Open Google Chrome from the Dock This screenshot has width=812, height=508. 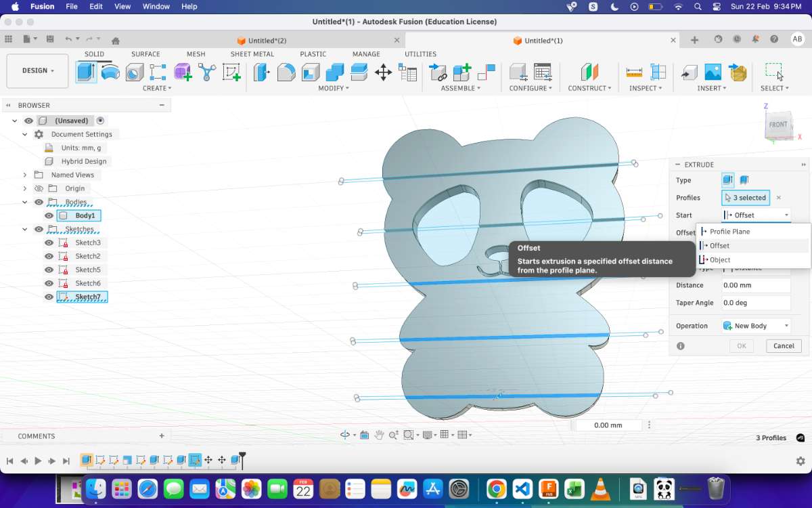pos(496,488)
